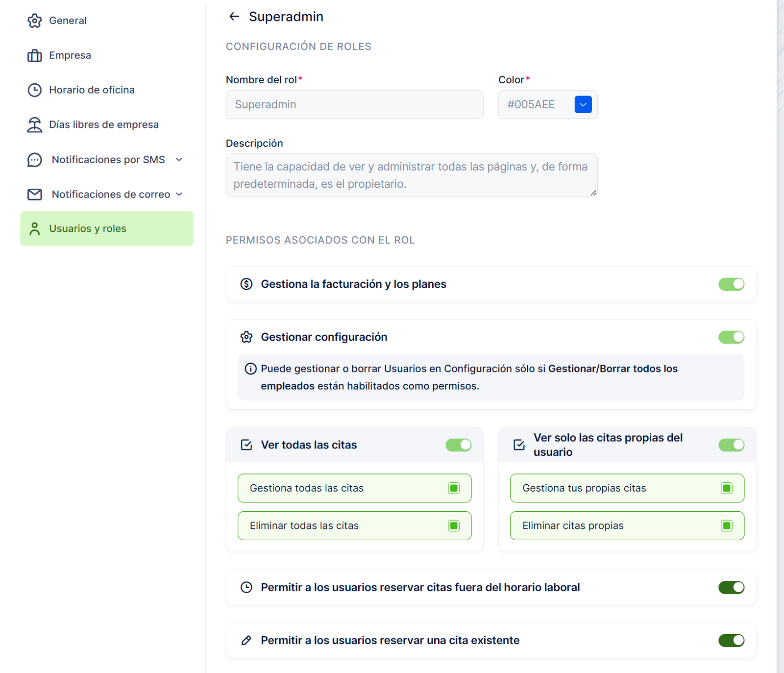Image resolution: width=784 pixels, height=673 pixels.
Task: Click the Nombre del rol input field
Action: point(354,104)
